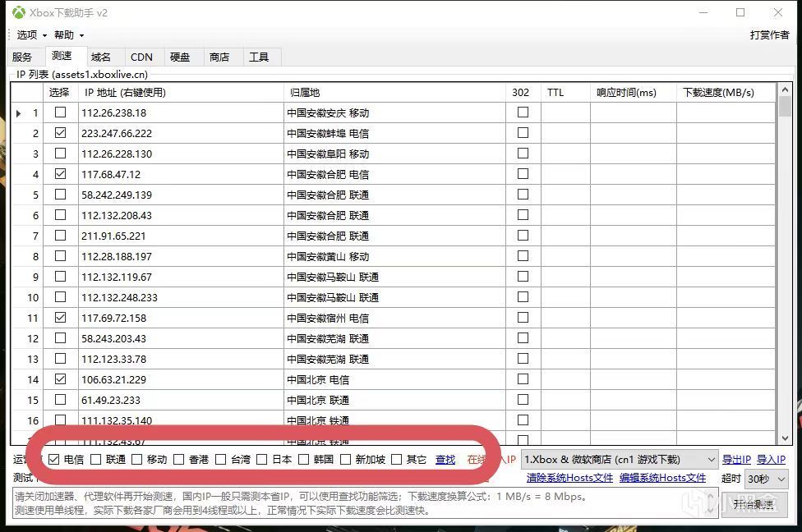Click 清除系统Hosts文件 link
802x532 pixels.
pyautogui.click(x=569, y=478)
